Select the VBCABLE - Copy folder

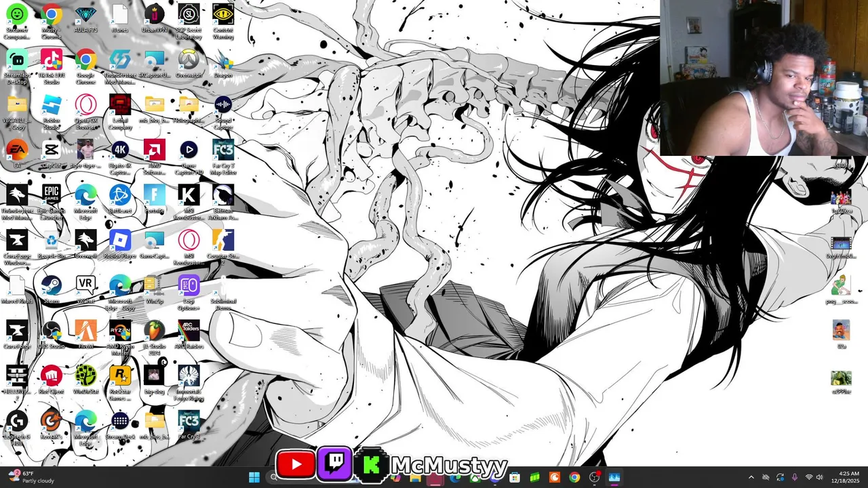[x=17, y=112]
